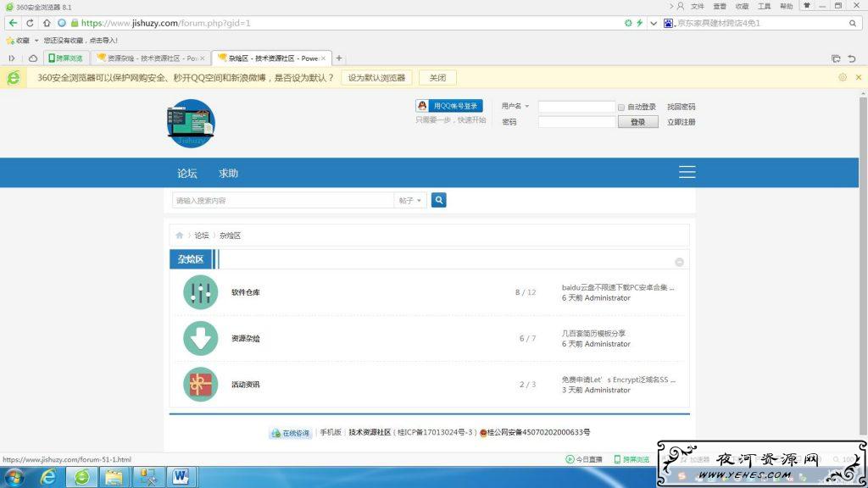Open the 文件 menu
Screen dimensions: 868x488
[x=698, y=6]
